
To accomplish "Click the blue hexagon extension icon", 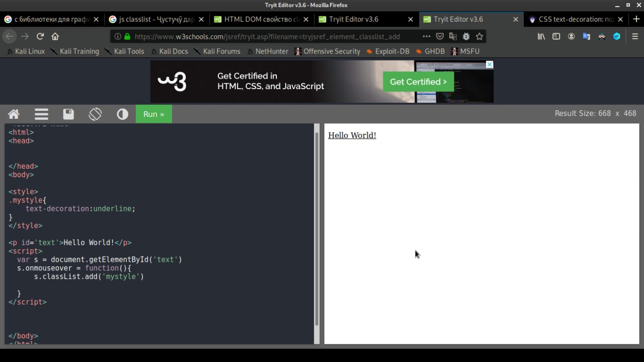I will [x=617, y=36].
